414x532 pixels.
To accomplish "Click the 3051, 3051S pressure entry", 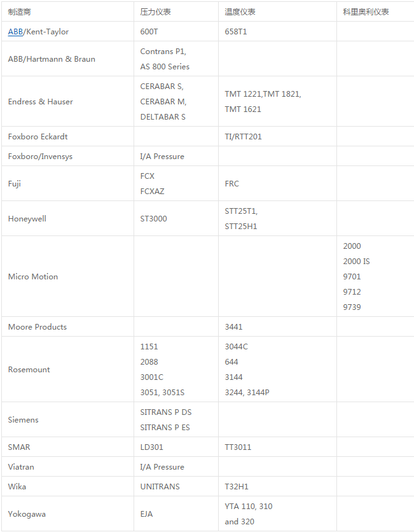I will pos(162,392).
